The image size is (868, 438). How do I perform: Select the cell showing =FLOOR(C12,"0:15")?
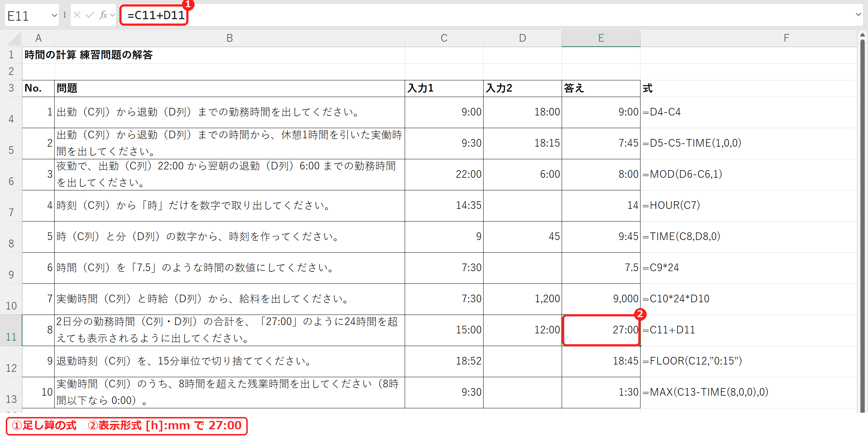coord(749,361)
